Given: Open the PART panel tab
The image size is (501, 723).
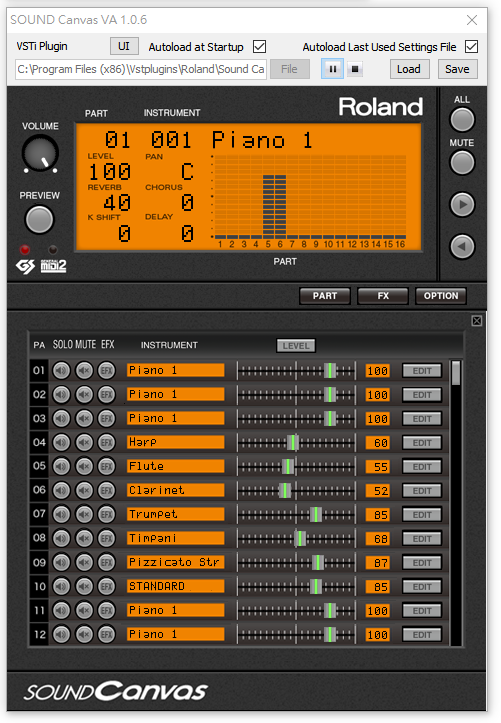Looking at the screenshot, I should pos(325,296).
